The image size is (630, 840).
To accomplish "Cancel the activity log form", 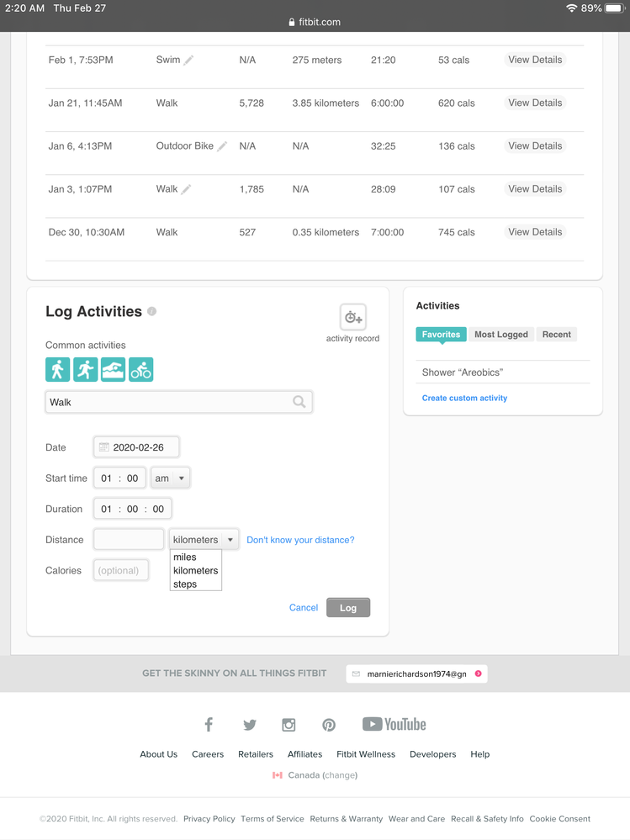I will click(303, 607).
